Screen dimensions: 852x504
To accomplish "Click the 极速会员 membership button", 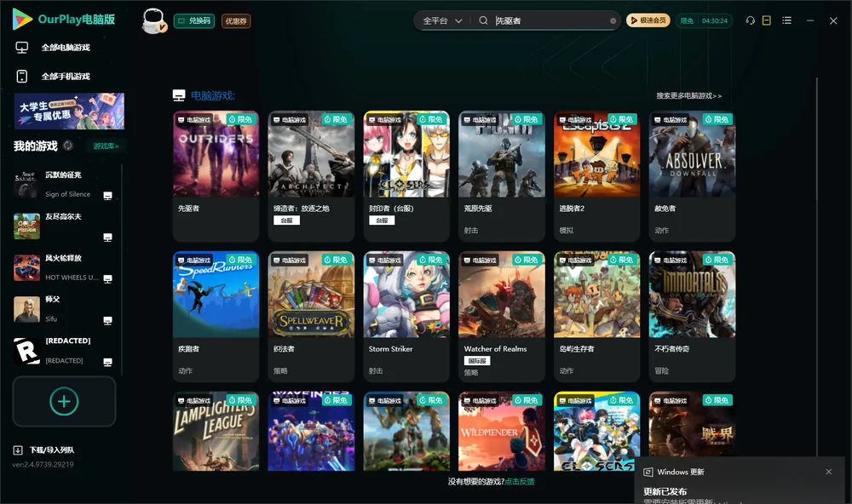I will (x=648, y=20).
